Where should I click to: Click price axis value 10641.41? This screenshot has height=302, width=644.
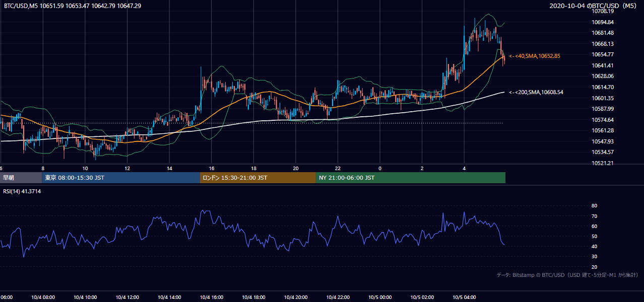[603, 65]
